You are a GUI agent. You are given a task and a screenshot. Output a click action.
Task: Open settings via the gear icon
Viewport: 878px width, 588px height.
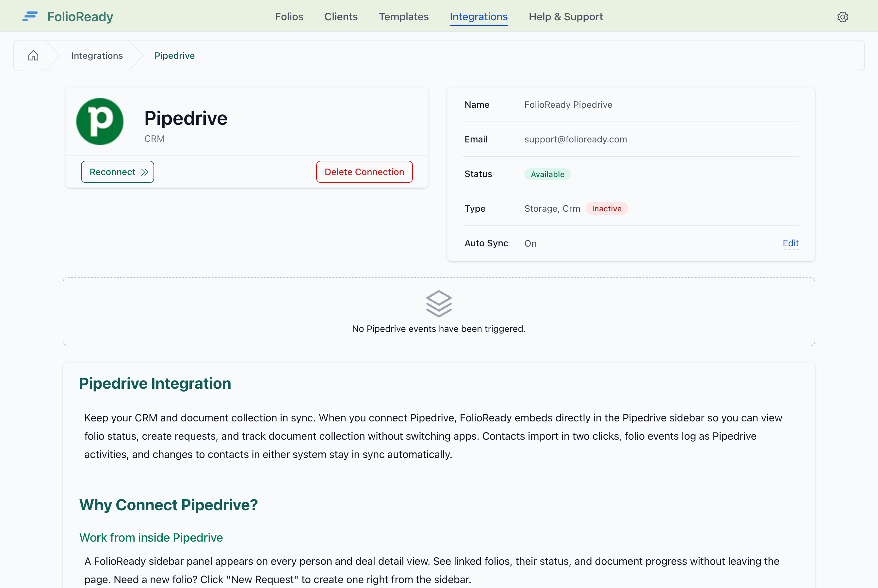click(842, 17)
